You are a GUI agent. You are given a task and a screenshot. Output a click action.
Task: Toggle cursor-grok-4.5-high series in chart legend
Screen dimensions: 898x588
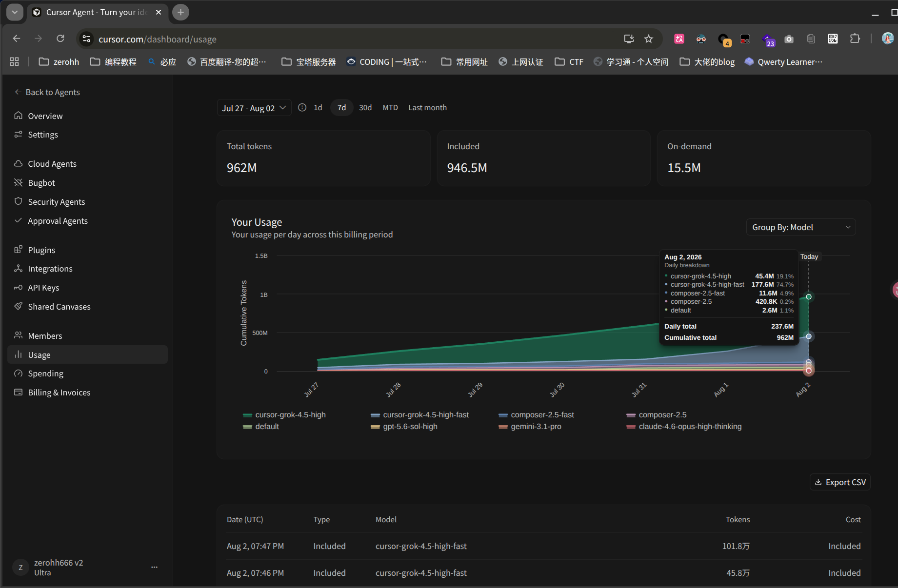tap(284, 414)
